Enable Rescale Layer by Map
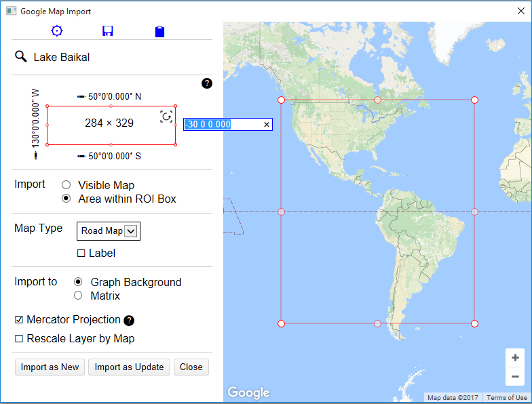 pyautogui.click(x=19, y=339)
